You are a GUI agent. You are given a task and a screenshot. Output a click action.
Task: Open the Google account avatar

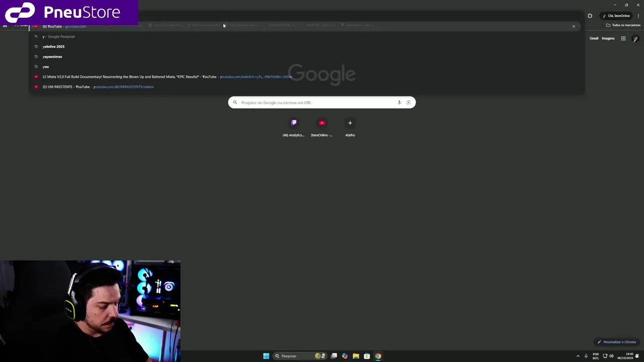635,38
